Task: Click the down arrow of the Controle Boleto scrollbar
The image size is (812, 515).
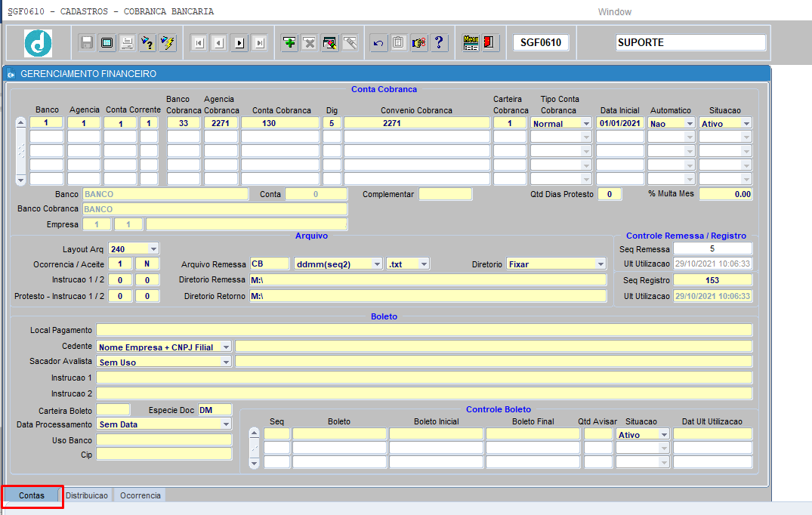Action: tap(254, 463)
